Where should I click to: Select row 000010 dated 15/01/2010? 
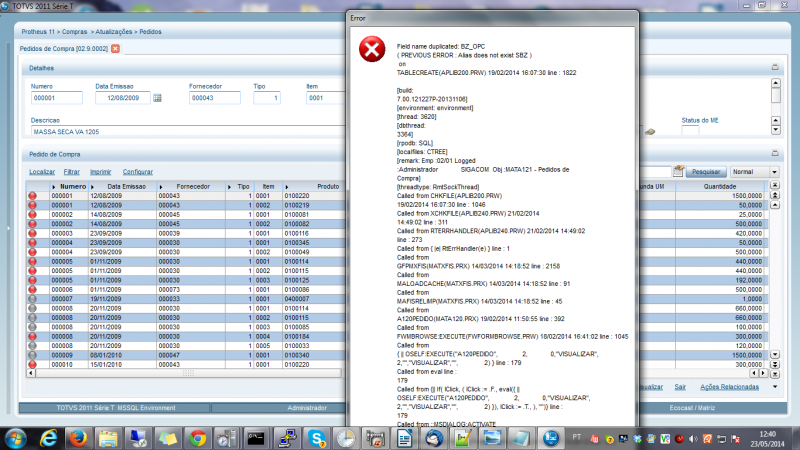click(x=185, y=364)
